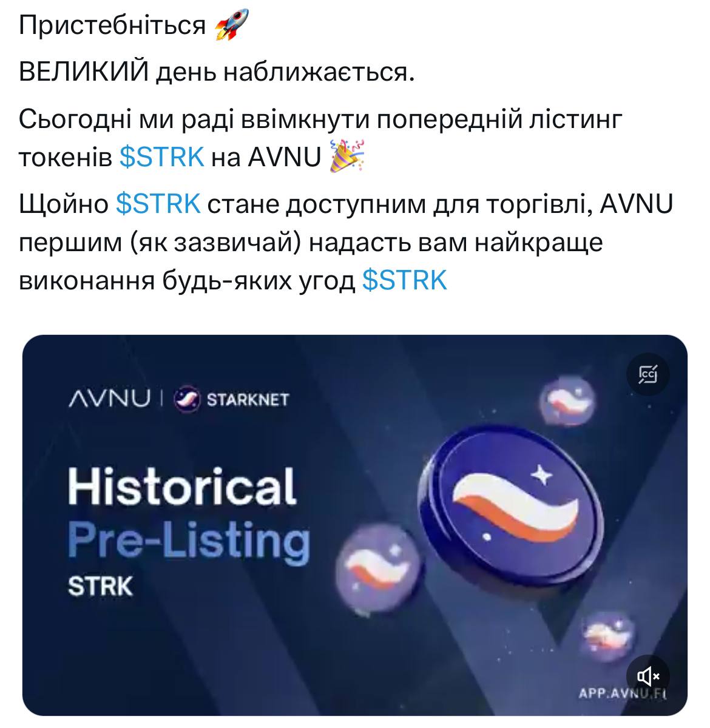Unmute the video with the speaker icon
The image size is (710, 728).
point(648,675)
